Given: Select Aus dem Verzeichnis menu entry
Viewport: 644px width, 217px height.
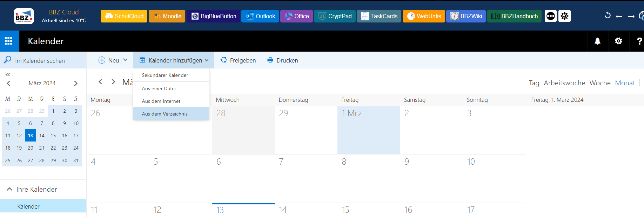Looking at the screenshot, I should pos(165,114).
